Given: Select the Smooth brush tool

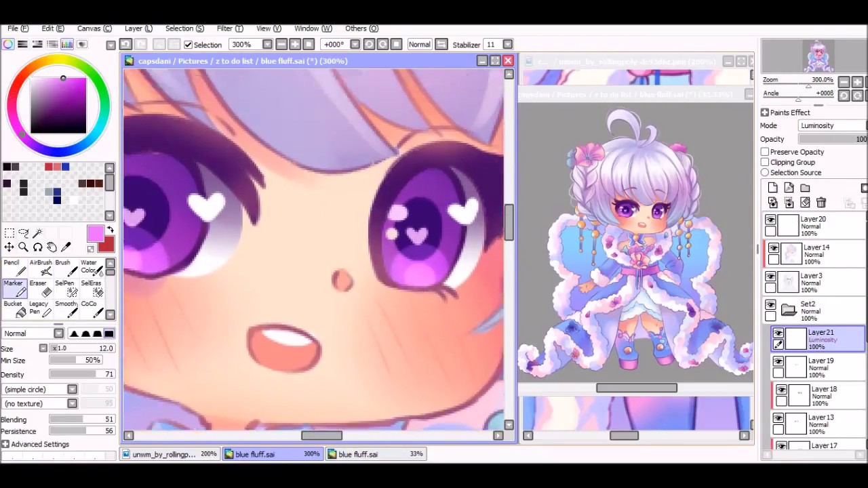Looking at the screenshot, I should (x=66, y=309).
